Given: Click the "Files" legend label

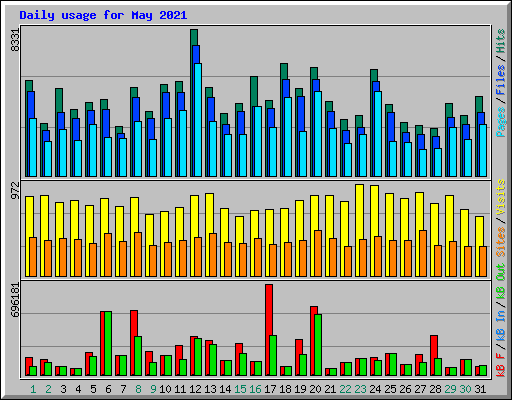Looking at the screenshot, I should [x=501, y=80].
